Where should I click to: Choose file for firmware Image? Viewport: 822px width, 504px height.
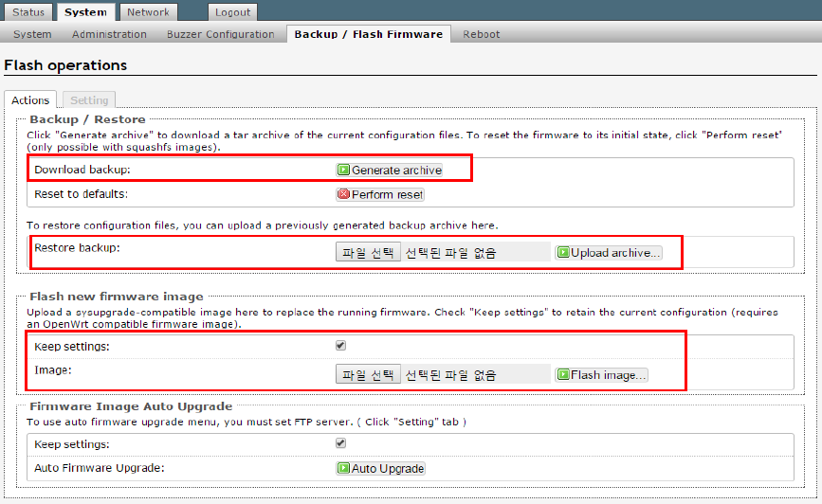point(368,374)
